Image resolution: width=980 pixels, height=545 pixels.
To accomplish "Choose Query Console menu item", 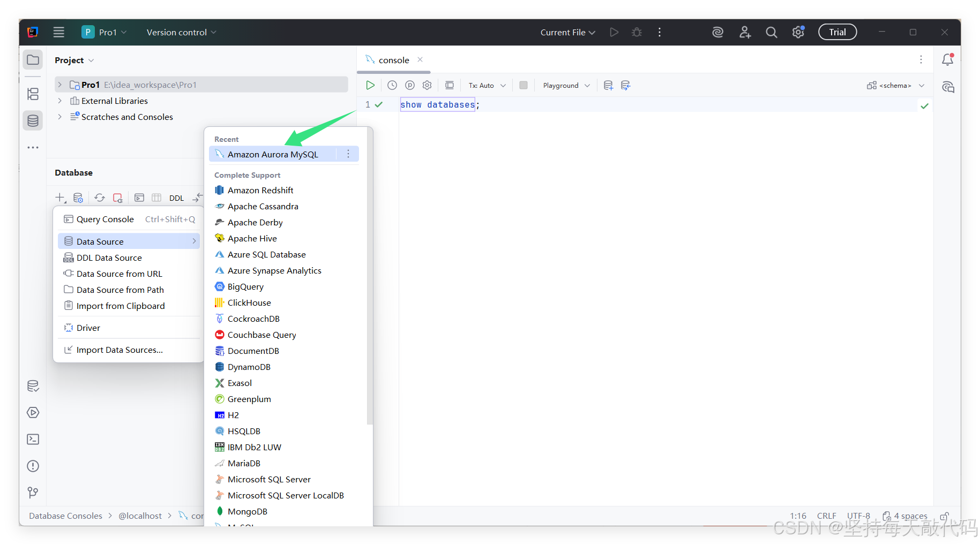I will (129, 219).
